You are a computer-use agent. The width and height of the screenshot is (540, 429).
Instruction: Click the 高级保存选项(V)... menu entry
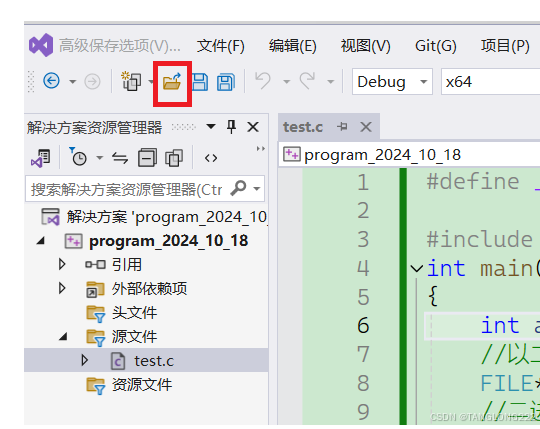pos(120,46)
